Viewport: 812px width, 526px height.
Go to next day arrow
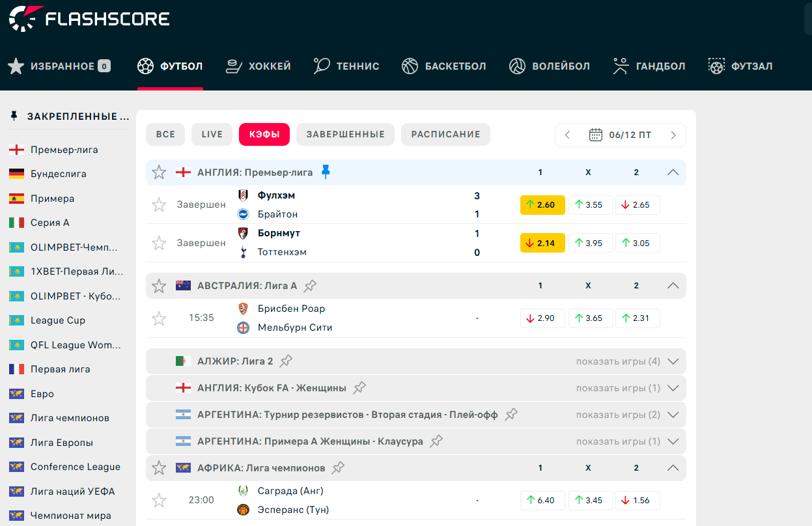point(673,135)
